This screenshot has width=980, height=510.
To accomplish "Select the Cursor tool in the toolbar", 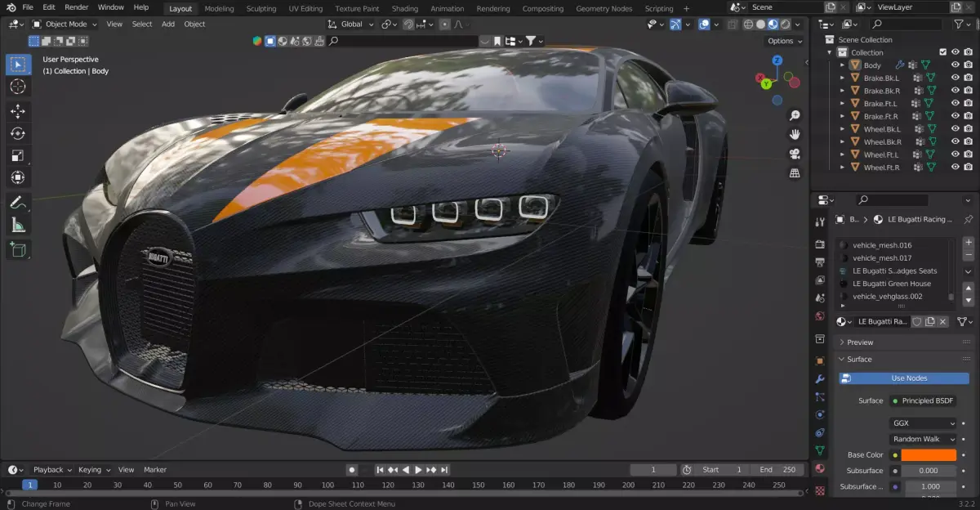I will [x=18, y=87].
